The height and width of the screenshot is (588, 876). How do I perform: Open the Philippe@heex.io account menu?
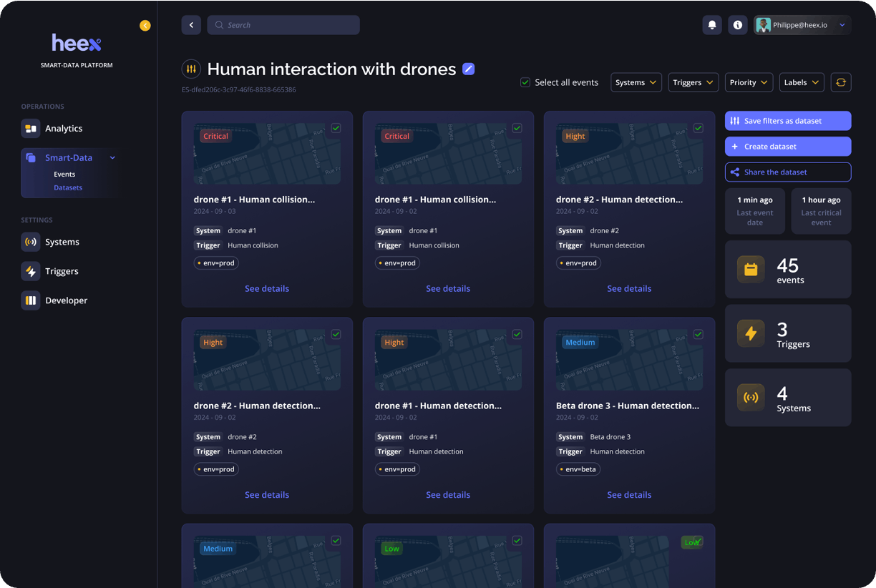(802, 25)
